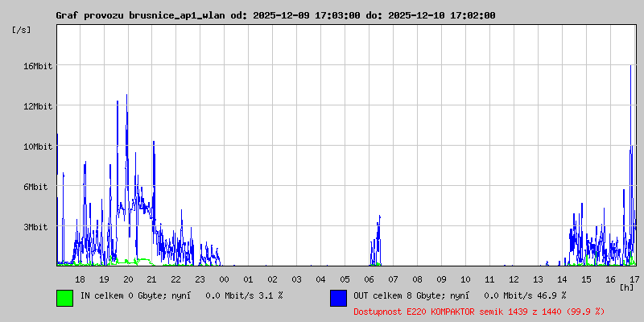Click the [/s] unit label
644x322 pixels.
click(22, 30)
